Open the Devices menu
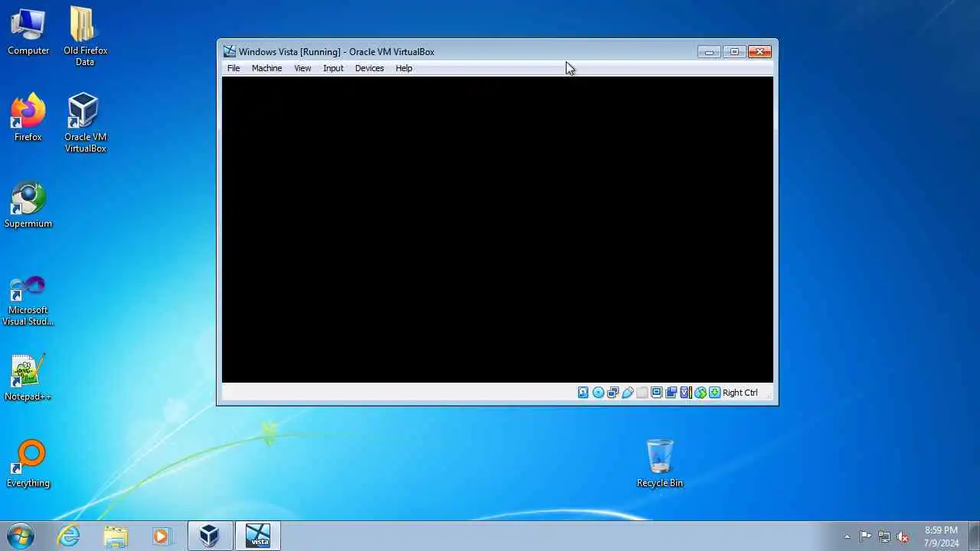Viewport: 980px width, 551px height. click(369, 68)
